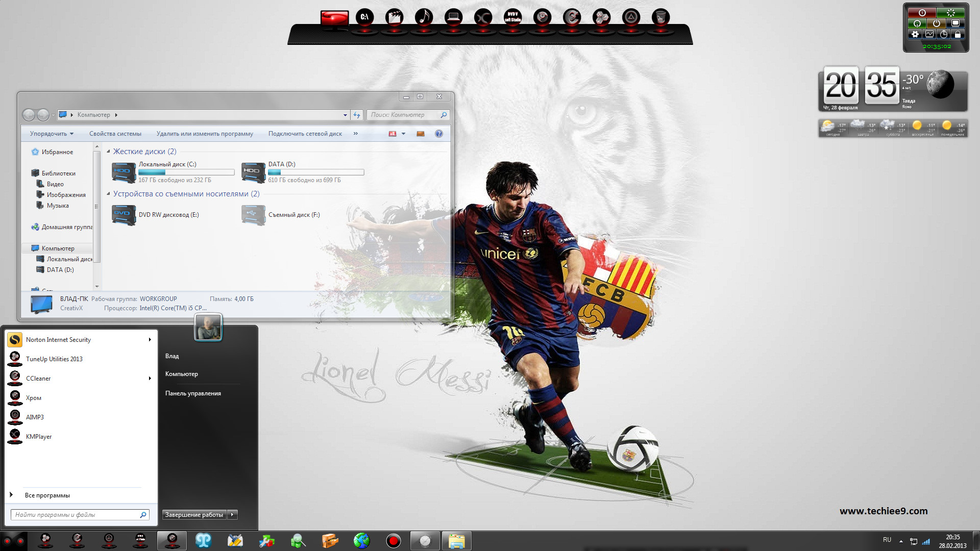980x551 pixels.
Task: Click Свойства системы toolbar button
Action: tap(115, 134)
